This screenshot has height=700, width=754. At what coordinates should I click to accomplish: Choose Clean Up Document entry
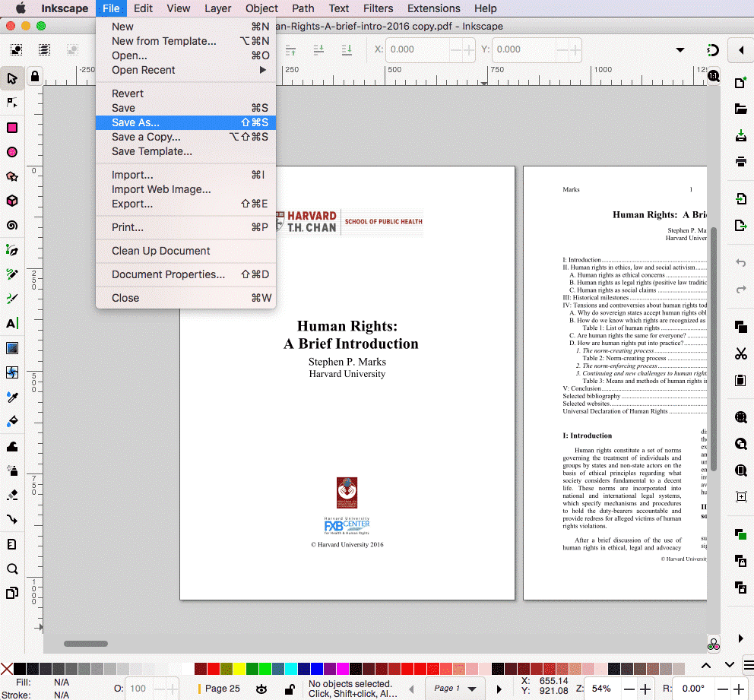pyautogui.click(x=185, y=251)
